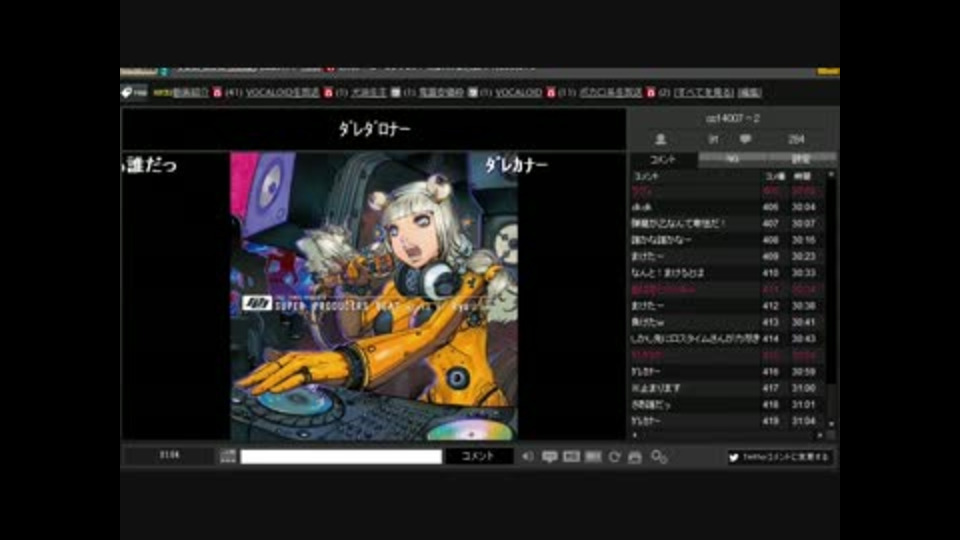Click the keyboard command icon beside comment box

[228, 456]
